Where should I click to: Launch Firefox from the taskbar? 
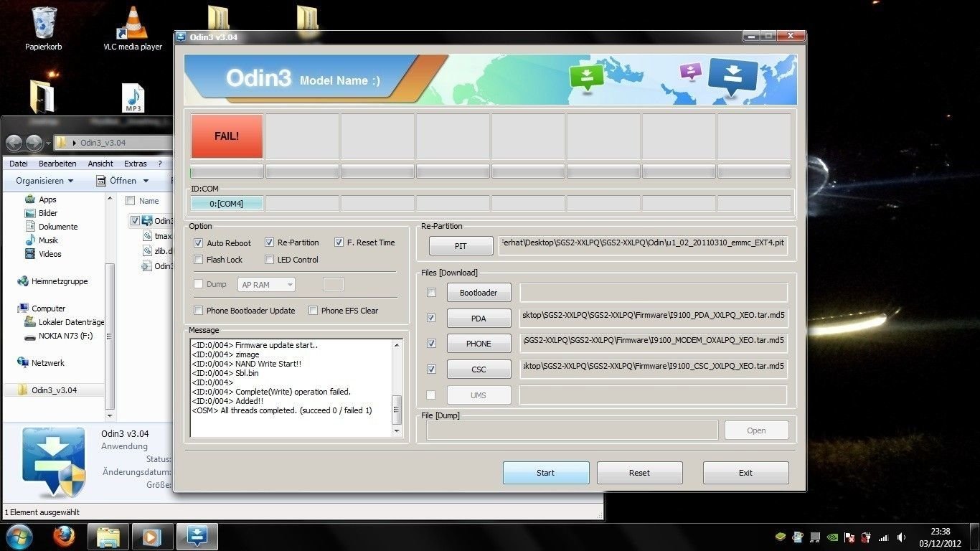64,537
